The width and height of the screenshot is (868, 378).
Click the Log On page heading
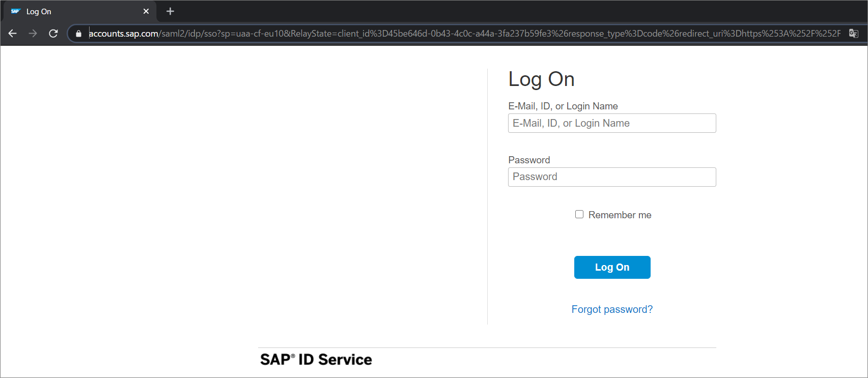tap(541, 79)
